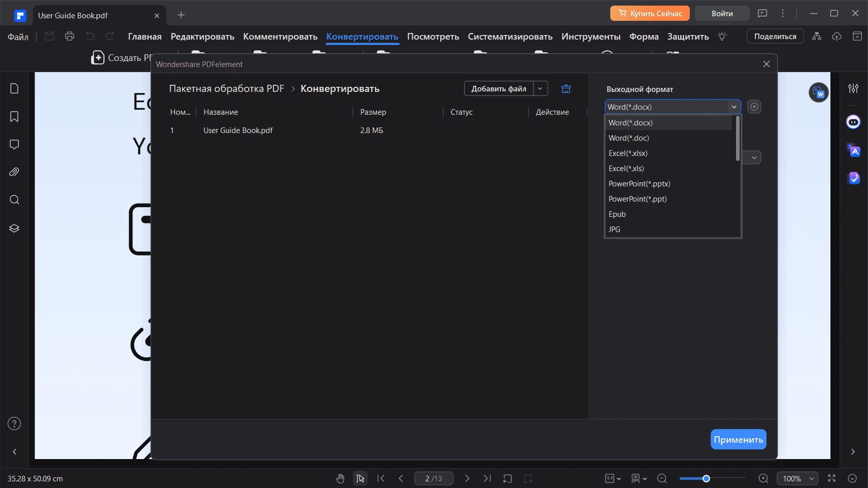
Task: Click the feedback message icon in title bar
Action: pyautogui.click(x=762, y=14)
